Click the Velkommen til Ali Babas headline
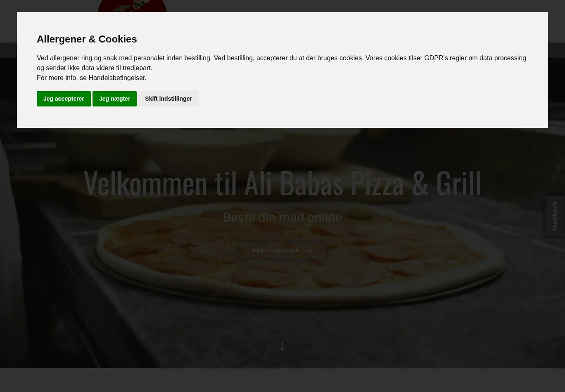This screenshot has width=565, height=392. click(x=282, y=183)
